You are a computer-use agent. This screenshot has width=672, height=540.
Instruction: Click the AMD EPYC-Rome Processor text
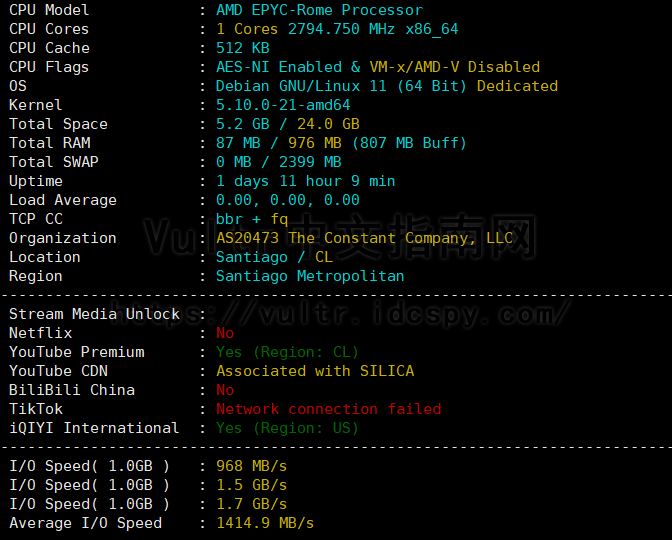tap(319, 10)
